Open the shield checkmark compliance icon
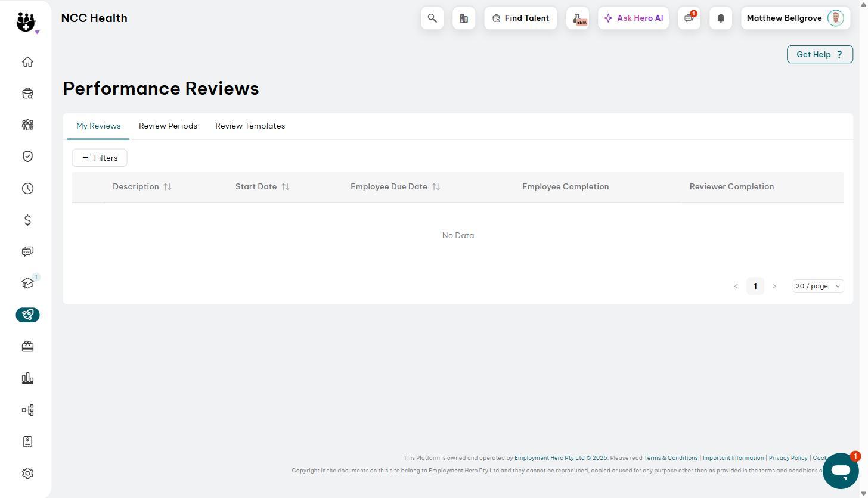Image resolution: width=868 pixels, height=498 pixels. (x=27, y=157)
